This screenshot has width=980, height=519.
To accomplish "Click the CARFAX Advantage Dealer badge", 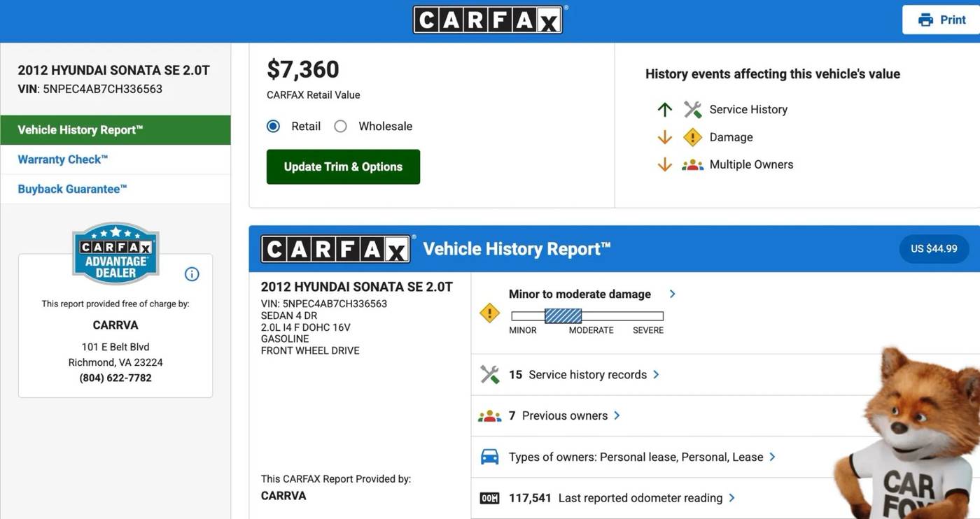I will click(115, 253).
